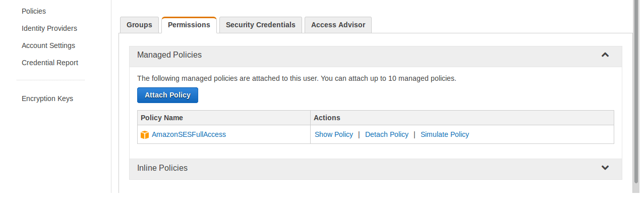Collapse Managed Policies using the up chevron
This screenshot has width=644, height=198.
click(605, 55)
